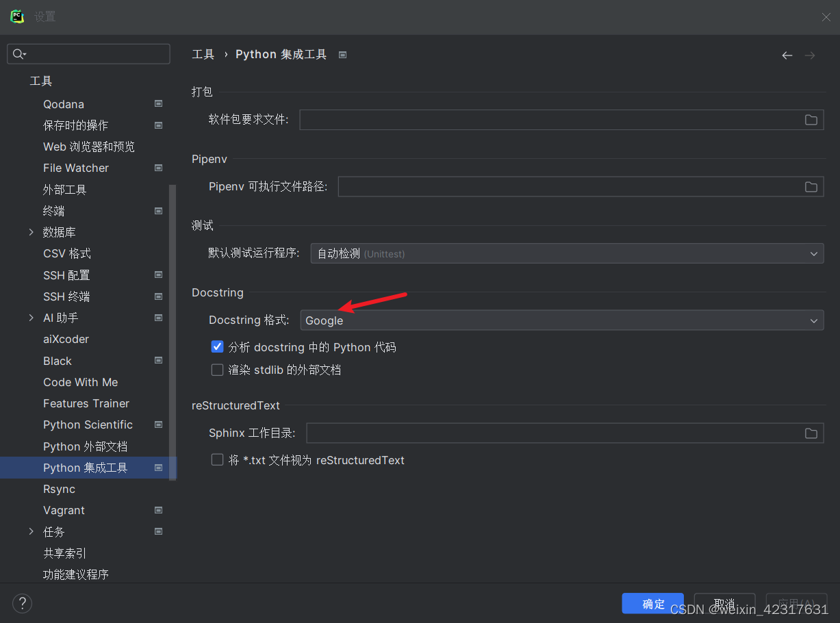The height and width of the screenshot is (623, 840).
Task: Browse for Sphinx 工作目录 via folder icon
Action: pyautogui.click(x=811, y=433)
